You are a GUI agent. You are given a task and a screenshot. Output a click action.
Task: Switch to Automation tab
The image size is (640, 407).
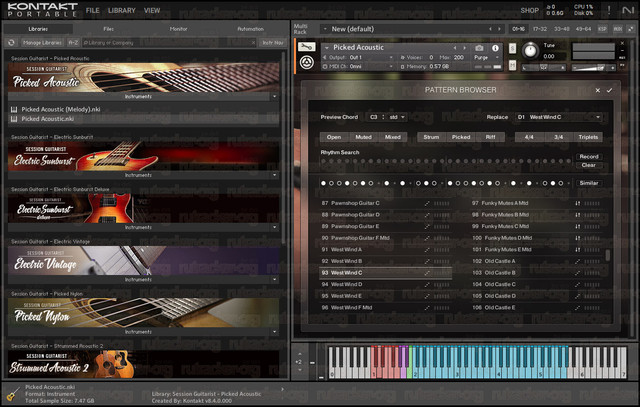251,29
